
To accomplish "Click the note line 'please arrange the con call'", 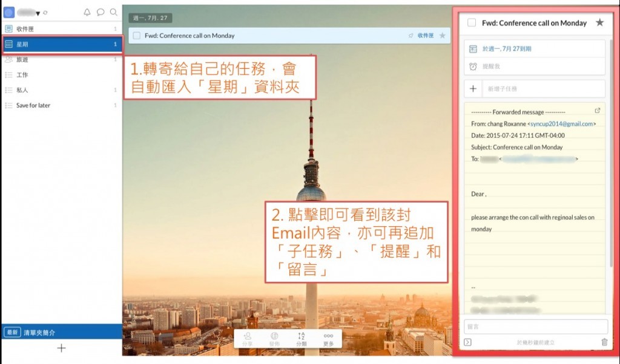I will 533,217.
